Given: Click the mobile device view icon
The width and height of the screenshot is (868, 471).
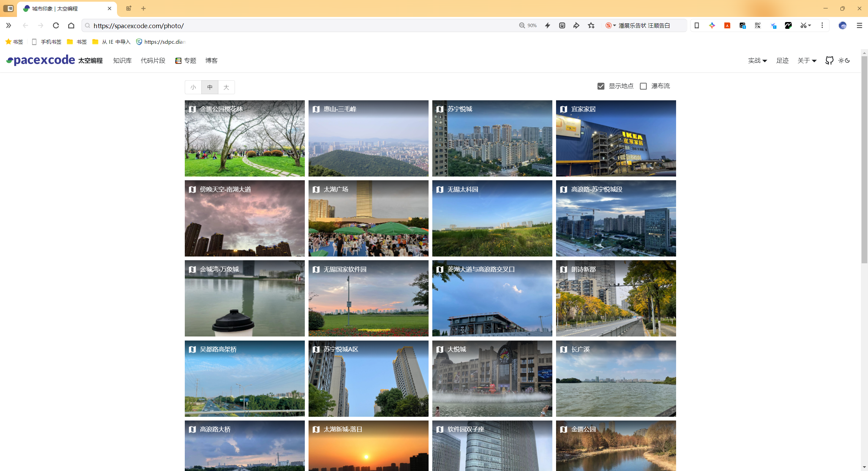Looking at the screenshot, I should pos(697,25).
